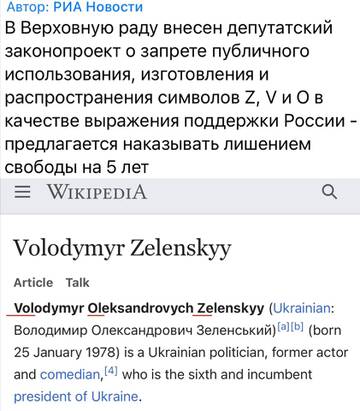The width and height of the screenshot is (360, 411).
Task: Open citation [4] after comedian
Action: 111,371
